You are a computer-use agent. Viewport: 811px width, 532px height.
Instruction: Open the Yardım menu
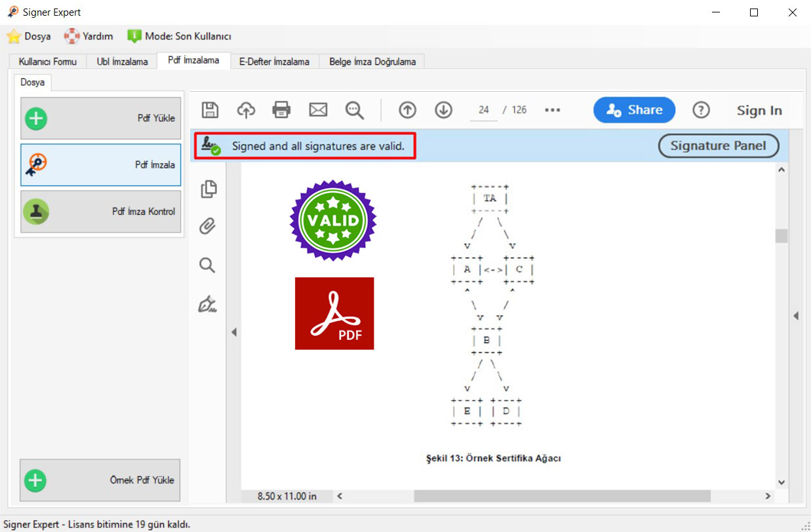tap(89, 36)
